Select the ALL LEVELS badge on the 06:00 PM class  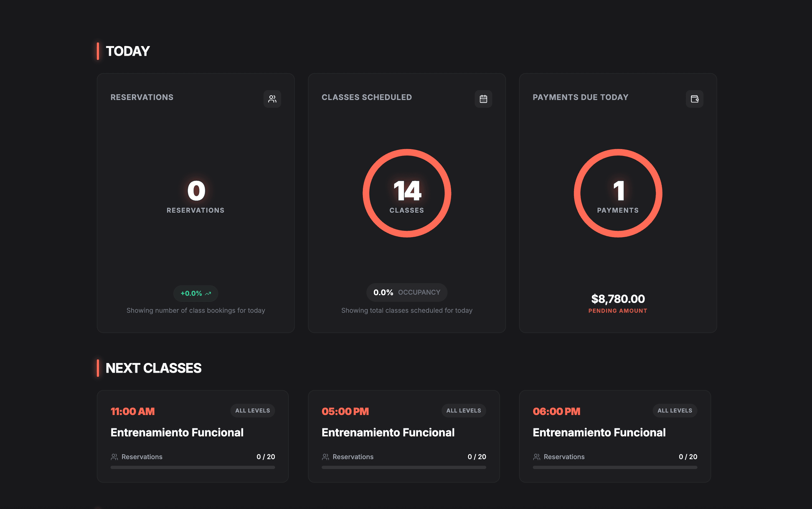pyautogui.click(x=674, y=410)
